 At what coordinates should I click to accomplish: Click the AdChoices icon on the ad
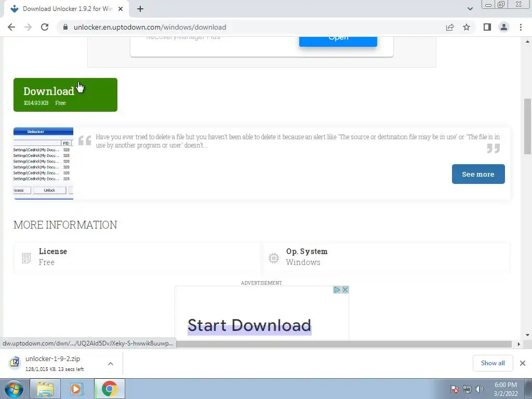point(337,290)
